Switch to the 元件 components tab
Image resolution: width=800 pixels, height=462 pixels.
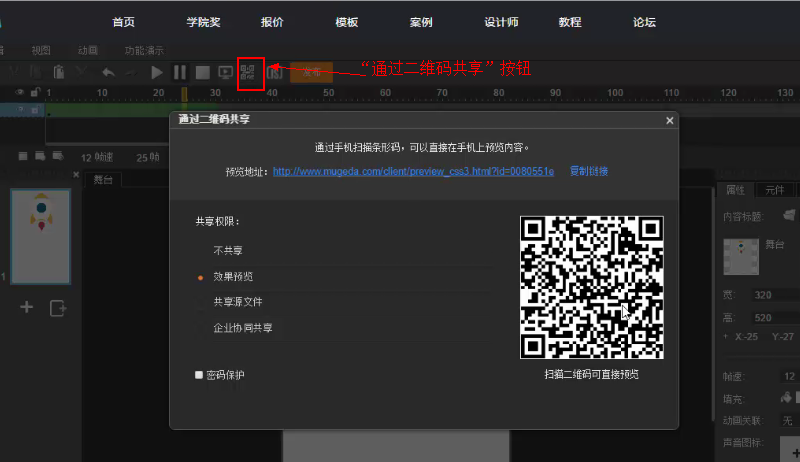[774, 190]
